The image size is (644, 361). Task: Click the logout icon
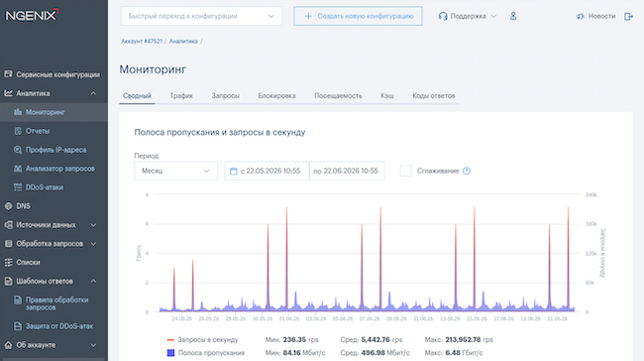(x=628, y=16)
